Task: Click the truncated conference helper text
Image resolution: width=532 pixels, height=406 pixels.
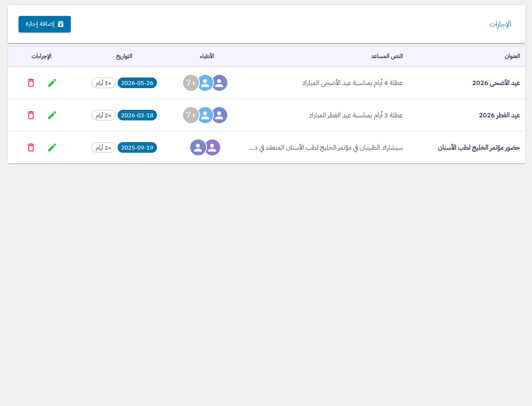Action: point(326,147)
